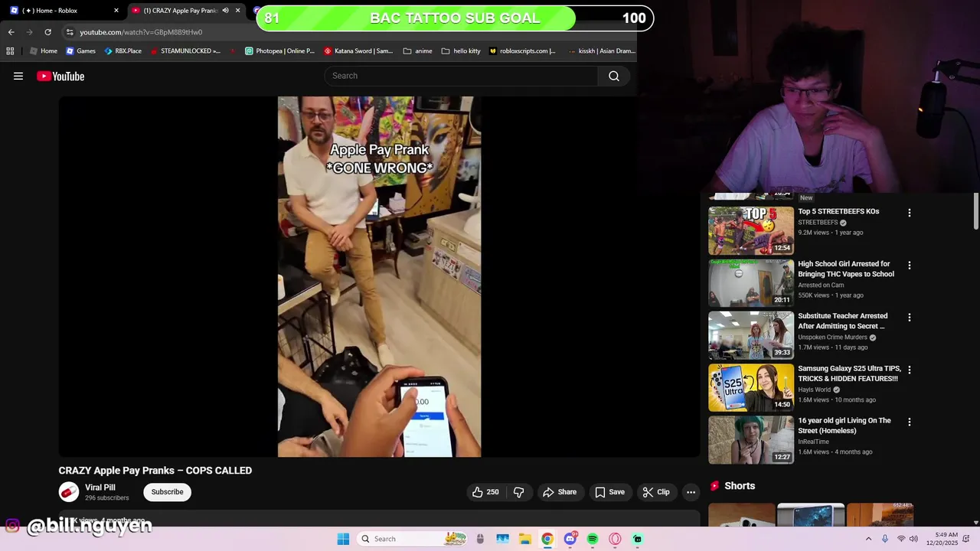Image resolution: width=980 pixels, height=551 pixels.
Task: Open the Katana Sword bookmark
Action: click(358, 51)
